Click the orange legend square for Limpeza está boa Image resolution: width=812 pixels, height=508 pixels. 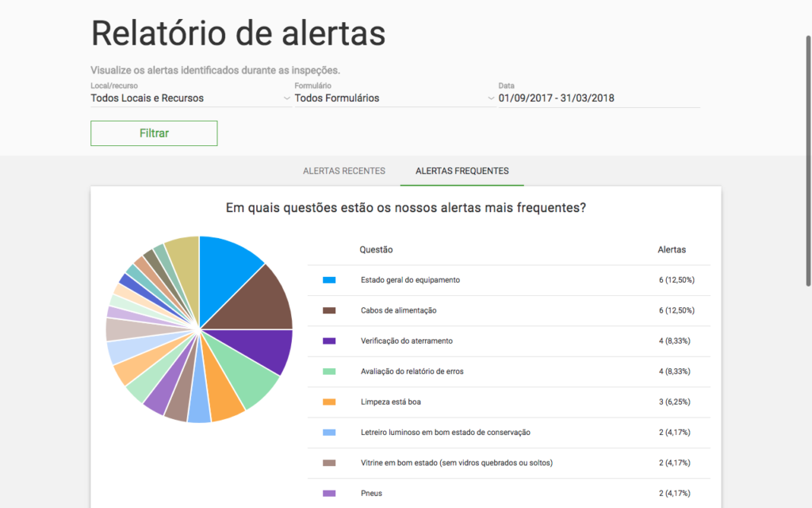click(329, 402)
